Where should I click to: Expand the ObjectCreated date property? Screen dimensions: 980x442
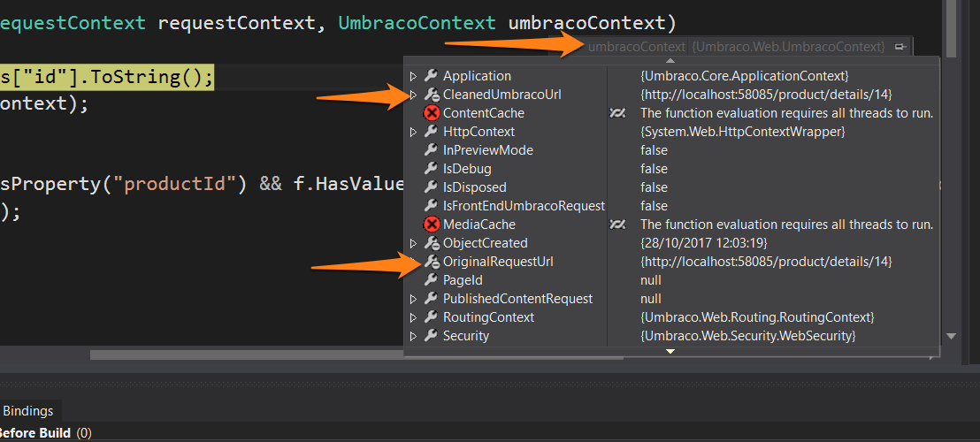coord(413,243)
